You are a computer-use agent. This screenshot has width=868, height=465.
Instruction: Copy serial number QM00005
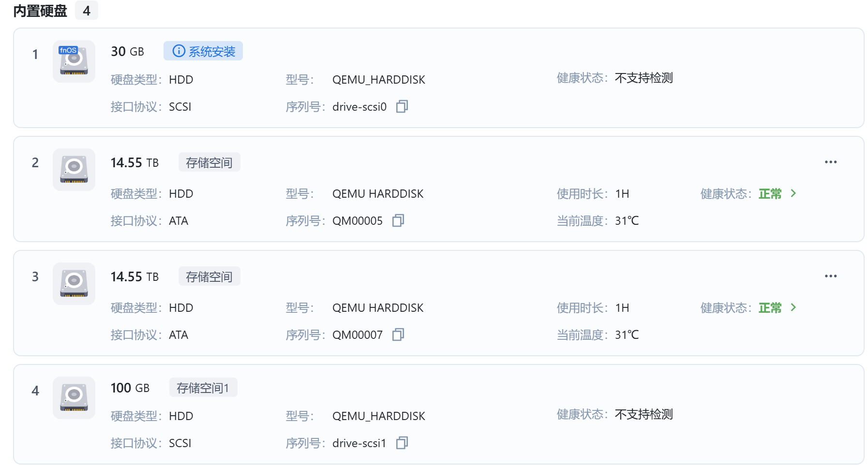pos(398,220)
